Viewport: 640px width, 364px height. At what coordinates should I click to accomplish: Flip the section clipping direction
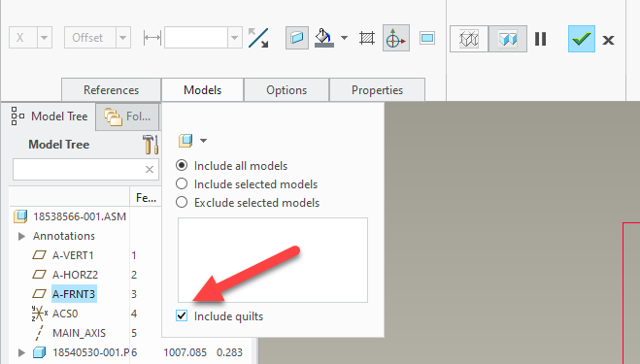(258, 38)
